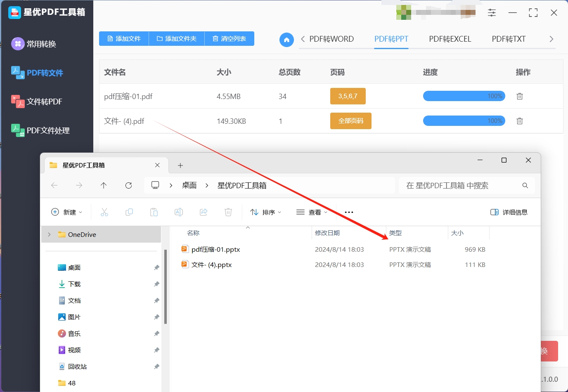
Task: Add a new Explorer tab
Action: point(180,165)
